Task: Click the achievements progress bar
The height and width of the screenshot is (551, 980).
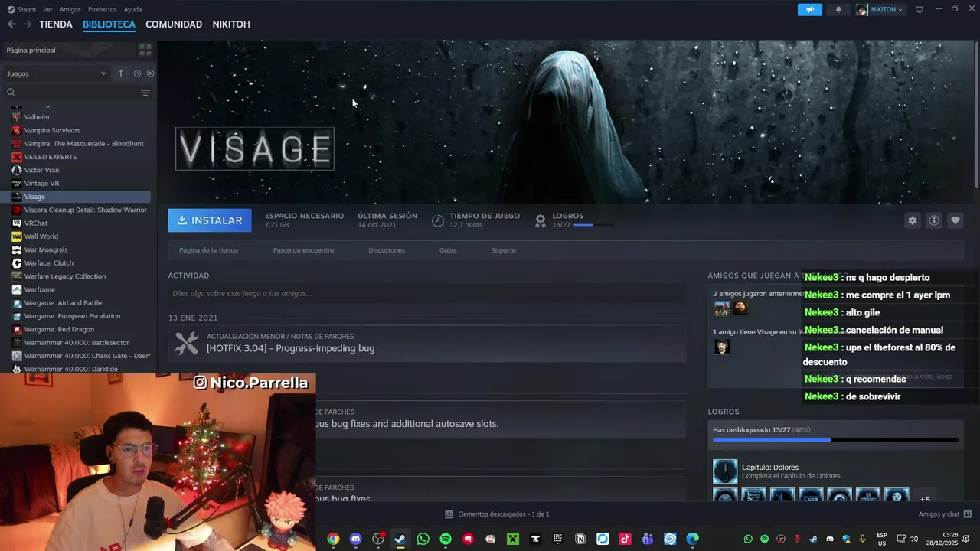Action: point(835,440)
